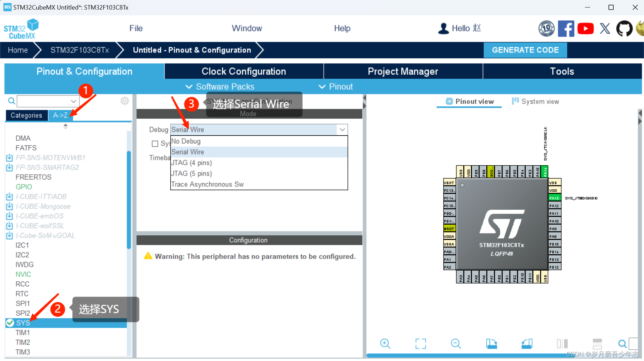Select the Pinout view tab
The image size is (644, 361).
point(469,102)
